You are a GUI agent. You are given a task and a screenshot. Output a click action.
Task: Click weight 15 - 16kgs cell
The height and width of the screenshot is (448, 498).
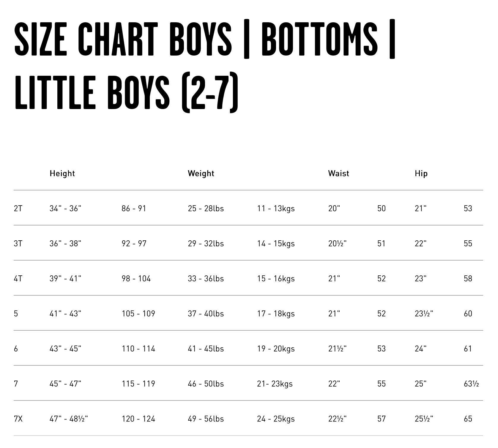[x=276, y=279]
